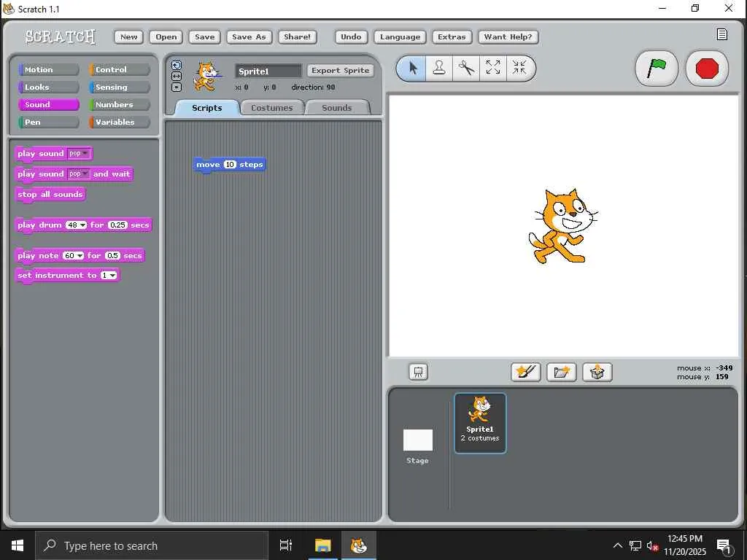Click the stop all sounds block
747x560 pixels.
click(50, 194)
